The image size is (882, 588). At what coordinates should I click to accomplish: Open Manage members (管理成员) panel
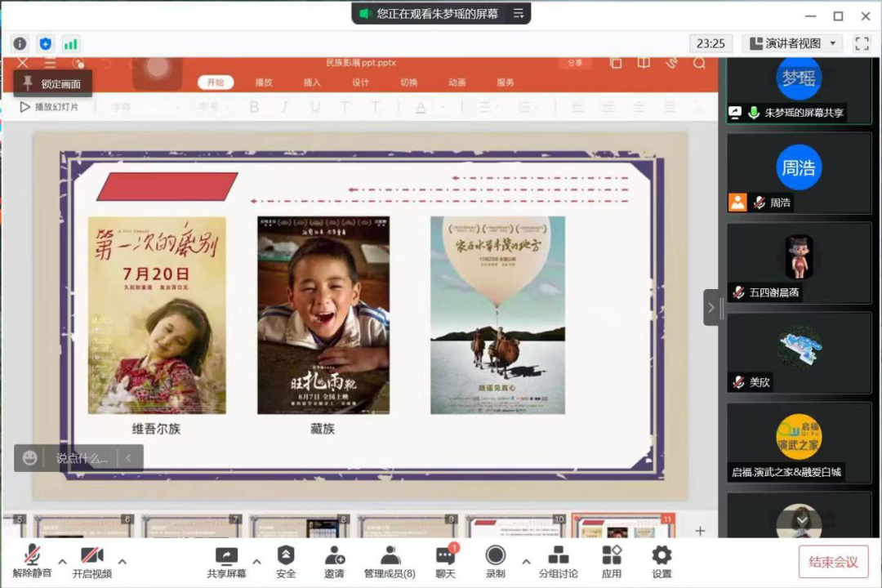coord(390,562)
